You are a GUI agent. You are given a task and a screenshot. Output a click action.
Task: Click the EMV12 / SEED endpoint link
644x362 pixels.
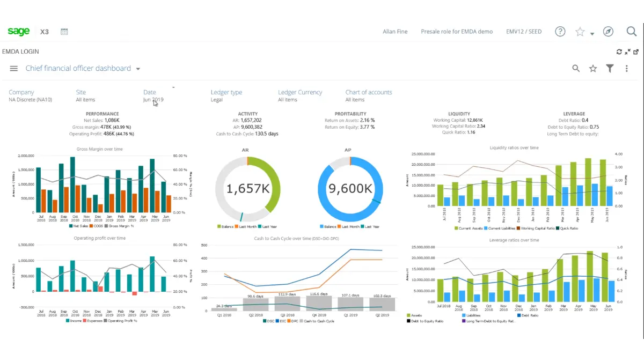pyautogui.click(x=524, y=32)
